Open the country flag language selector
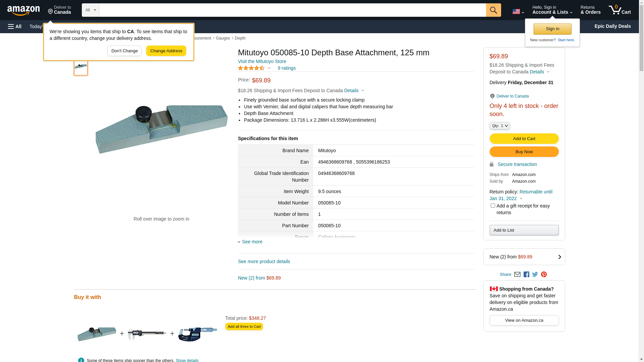Image resolution: width=644 pixels, height=362 pixels. 518,11
